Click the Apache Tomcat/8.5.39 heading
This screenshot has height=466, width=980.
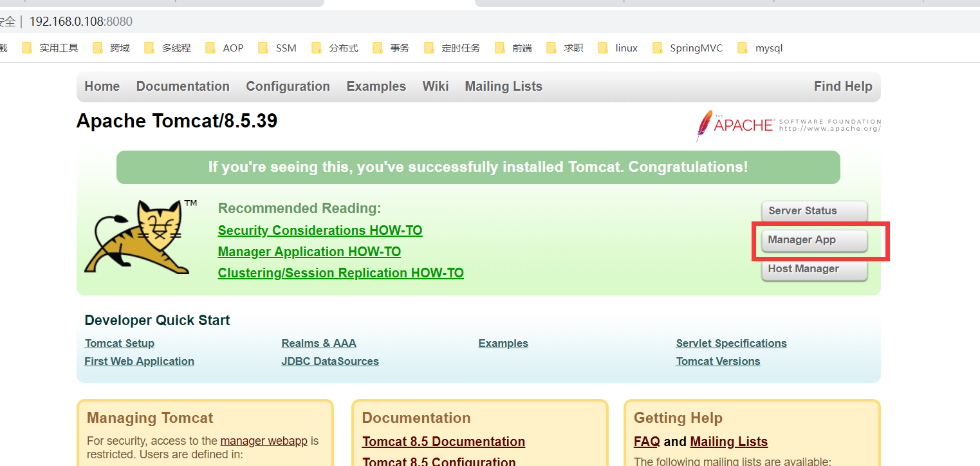[x=177, y=120]
